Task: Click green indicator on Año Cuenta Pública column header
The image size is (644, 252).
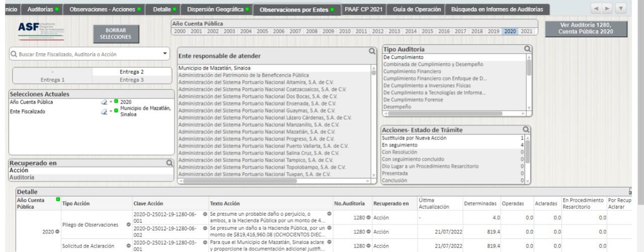Action: 58,200
